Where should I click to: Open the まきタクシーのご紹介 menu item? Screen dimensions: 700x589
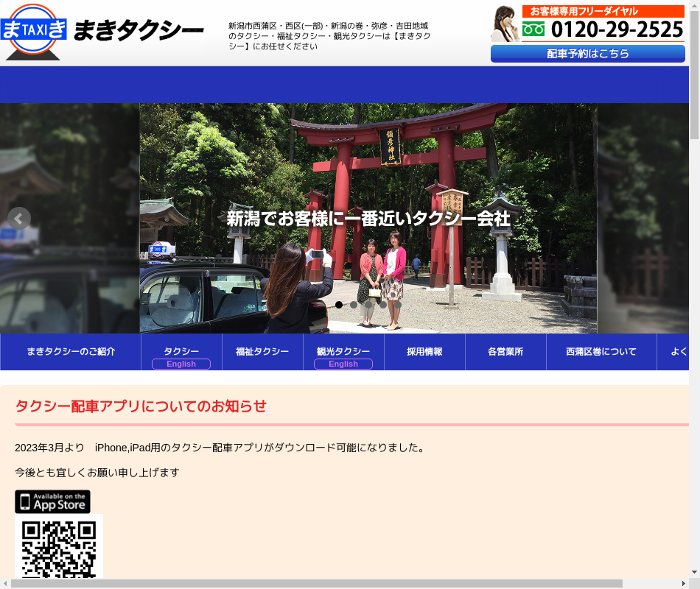[x=71, y=352]
